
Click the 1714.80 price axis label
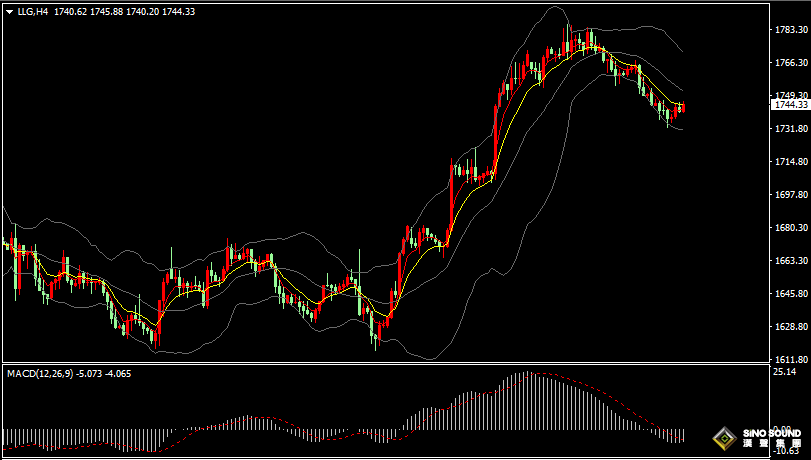point(791,162)
